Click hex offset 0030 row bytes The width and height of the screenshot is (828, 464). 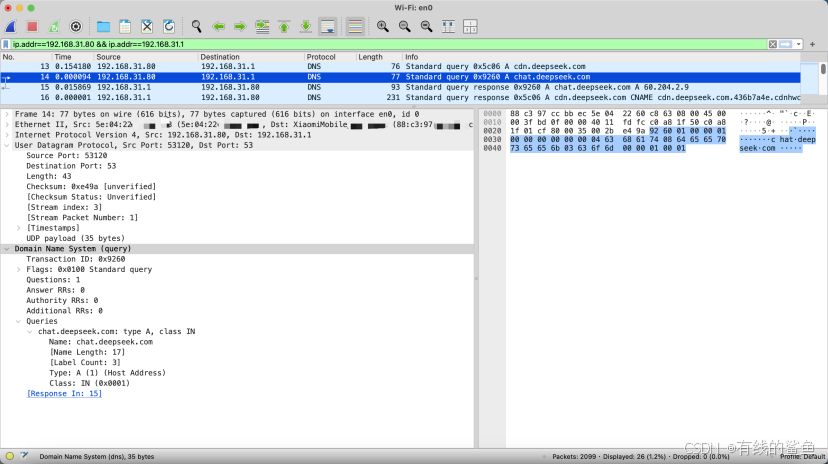(x=618, y=140)
